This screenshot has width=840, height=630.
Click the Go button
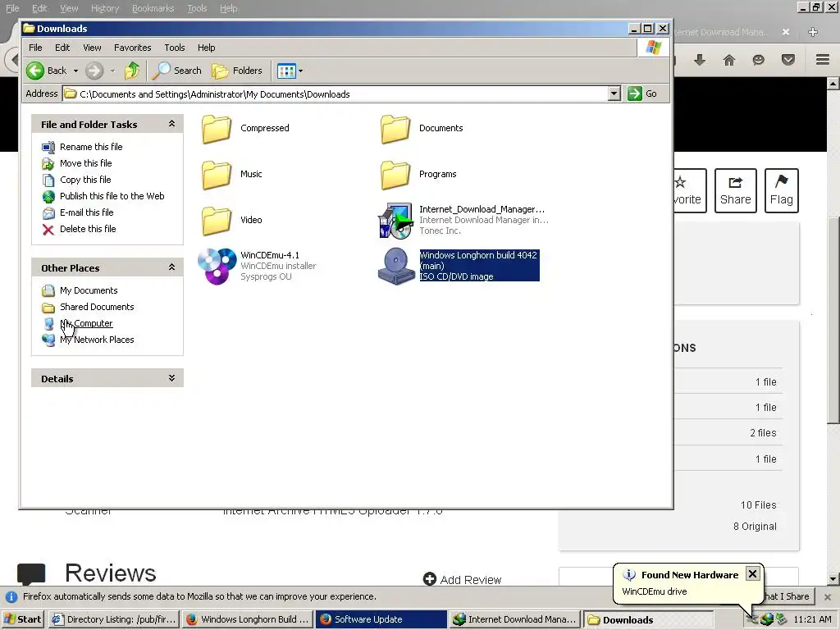(x=642, y=94)
